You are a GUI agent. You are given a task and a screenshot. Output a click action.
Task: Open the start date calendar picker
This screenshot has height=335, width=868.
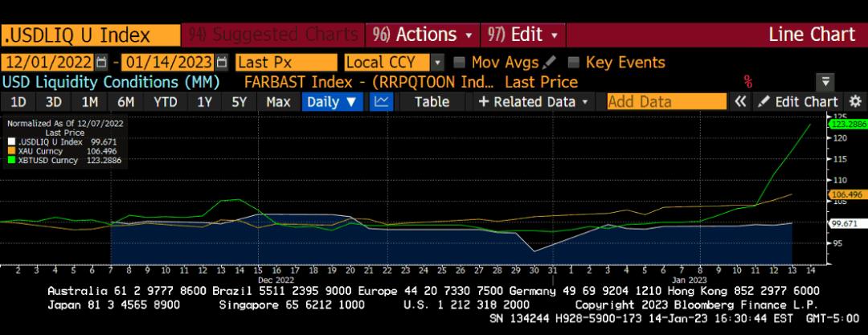[x=100, y=63]
